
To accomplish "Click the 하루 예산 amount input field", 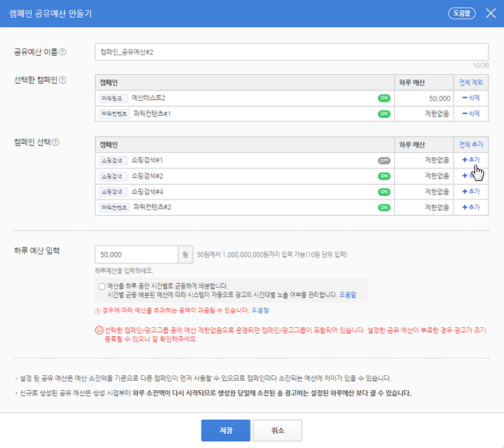I will point(136,254).
